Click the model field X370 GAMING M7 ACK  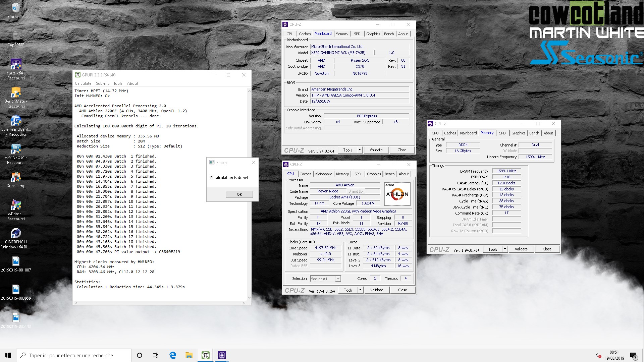click(x=341, y=53)
